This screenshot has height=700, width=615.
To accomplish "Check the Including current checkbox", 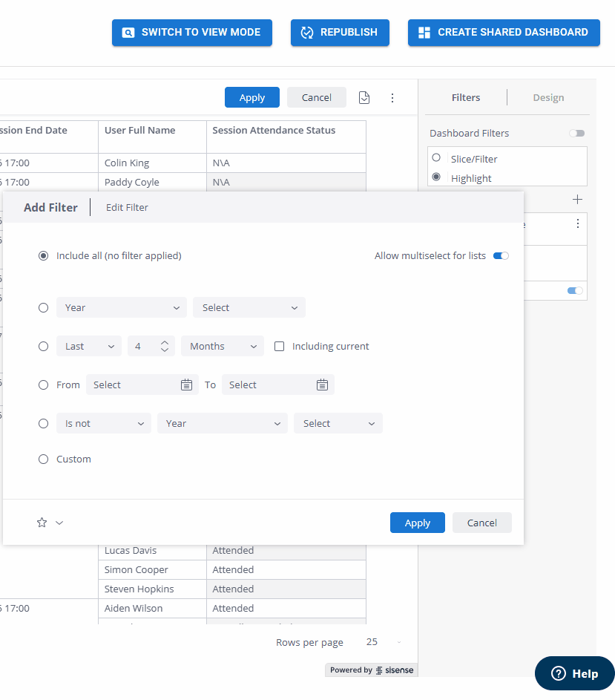I will click(x=279, y=346).
